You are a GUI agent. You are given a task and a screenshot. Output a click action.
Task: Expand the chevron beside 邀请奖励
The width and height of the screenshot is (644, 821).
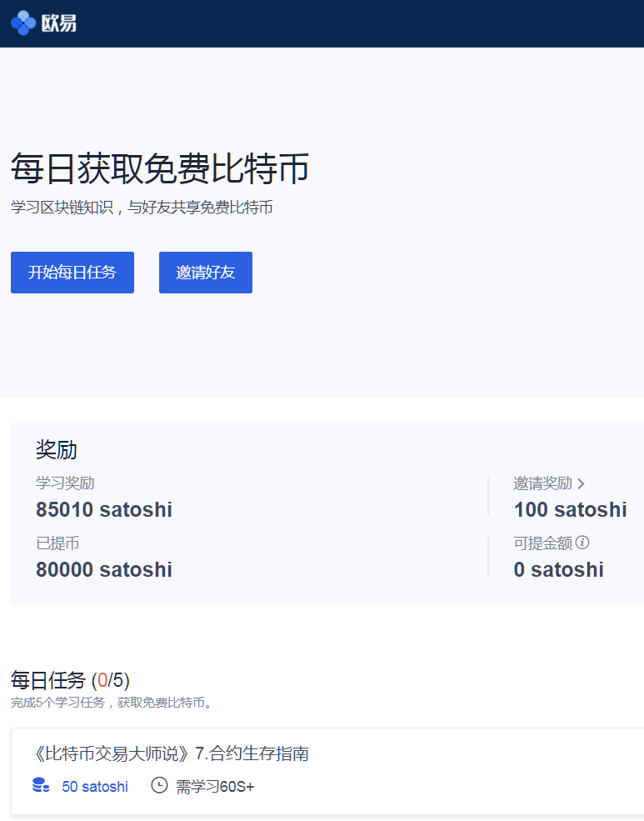pyautogui.click(x=581, y=483)
